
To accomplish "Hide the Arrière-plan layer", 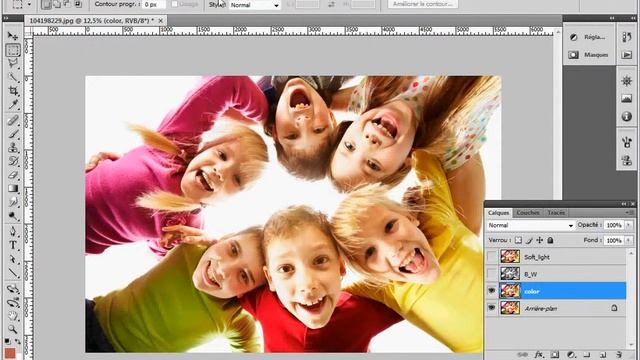I will pos(491,308).
